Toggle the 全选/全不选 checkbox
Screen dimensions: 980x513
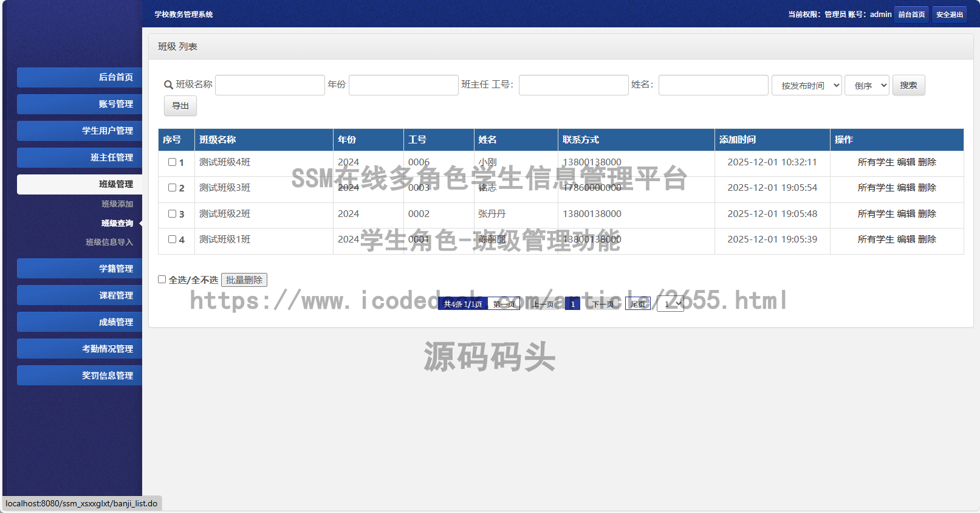tap(162, 280)
